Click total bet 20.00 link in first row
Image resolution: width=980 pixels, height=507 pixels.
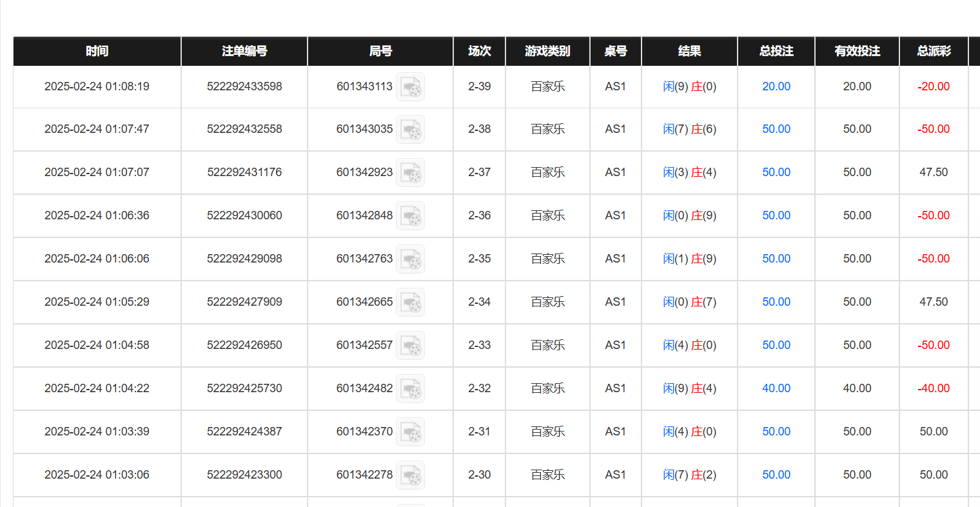point(776,86)
